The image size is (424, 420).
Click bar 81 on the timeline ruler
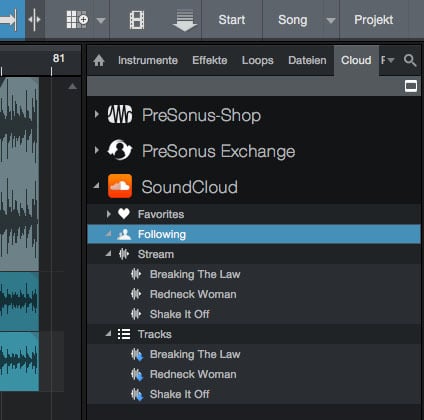point(59,59)
